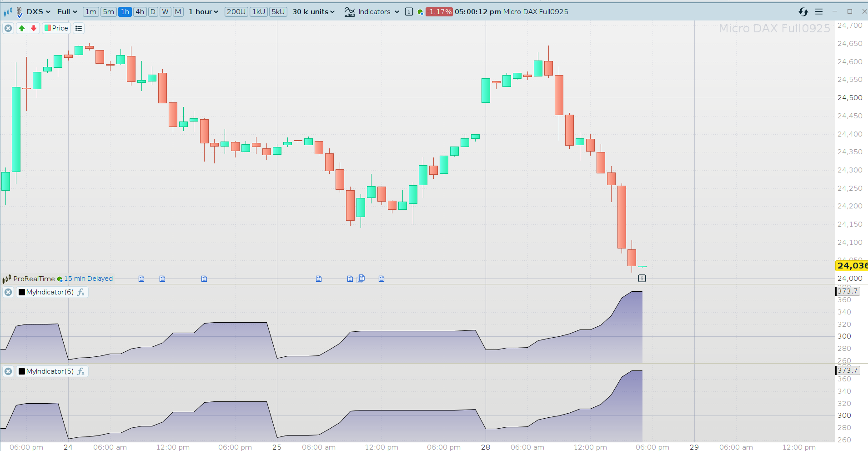
Task: Click the info marker below last candle
Action: [642, 278]
